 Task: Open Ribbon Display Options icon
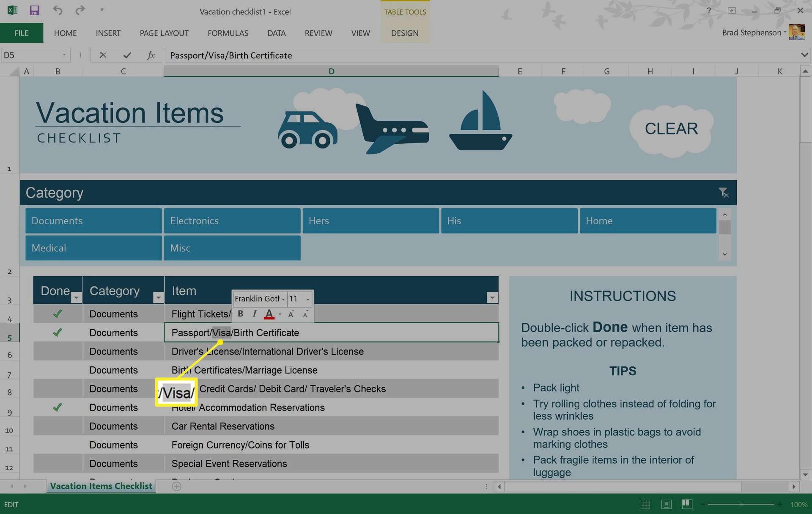coord(732,11)
